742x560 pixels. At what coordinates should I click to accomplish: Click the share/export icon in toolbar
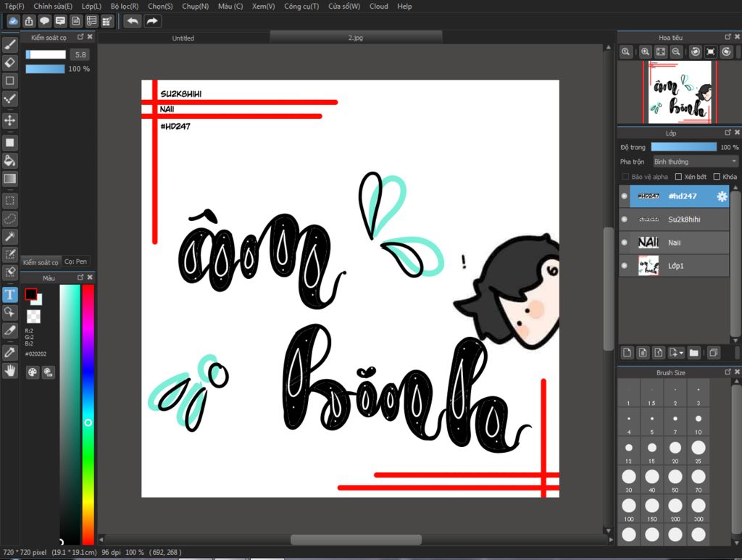point(29,21)
